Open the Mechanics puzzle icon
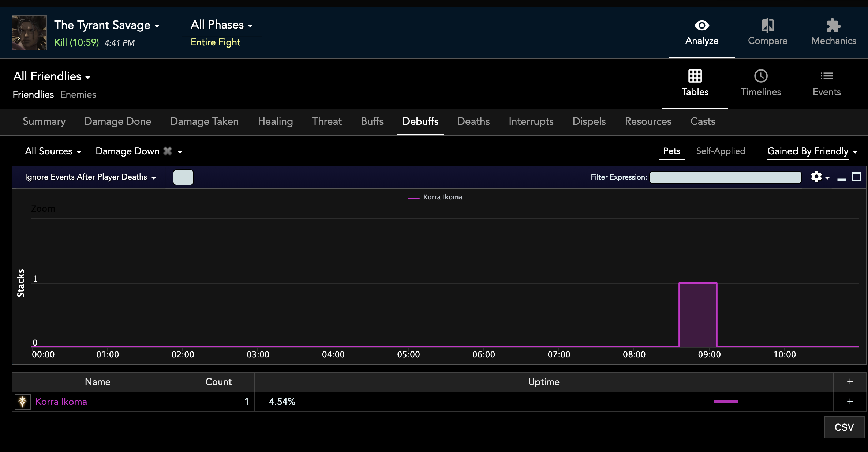The image size is (868, 452). click(x=833, y=25)
